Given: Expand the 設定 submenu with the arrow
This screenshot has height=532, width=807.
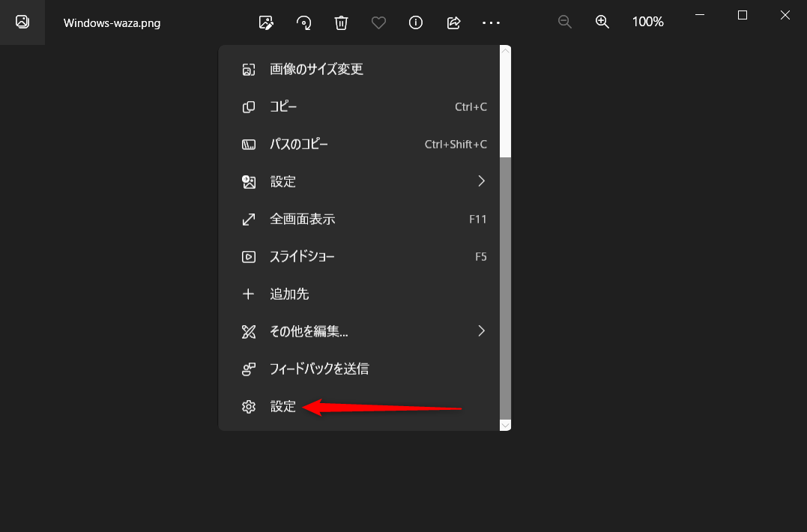Looking at the screenshot, I should coord(481,181).
